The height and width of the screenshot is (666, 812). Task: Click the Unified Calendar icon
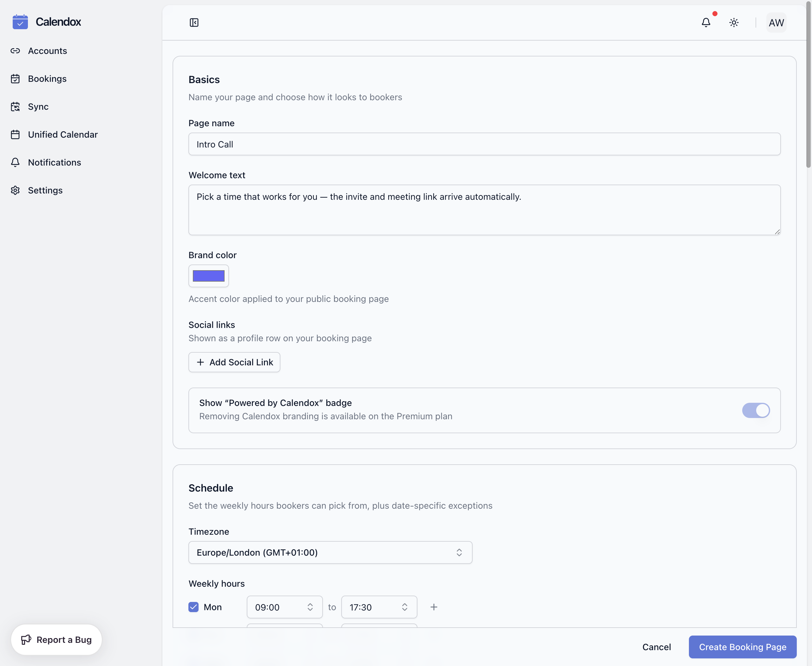15,135
